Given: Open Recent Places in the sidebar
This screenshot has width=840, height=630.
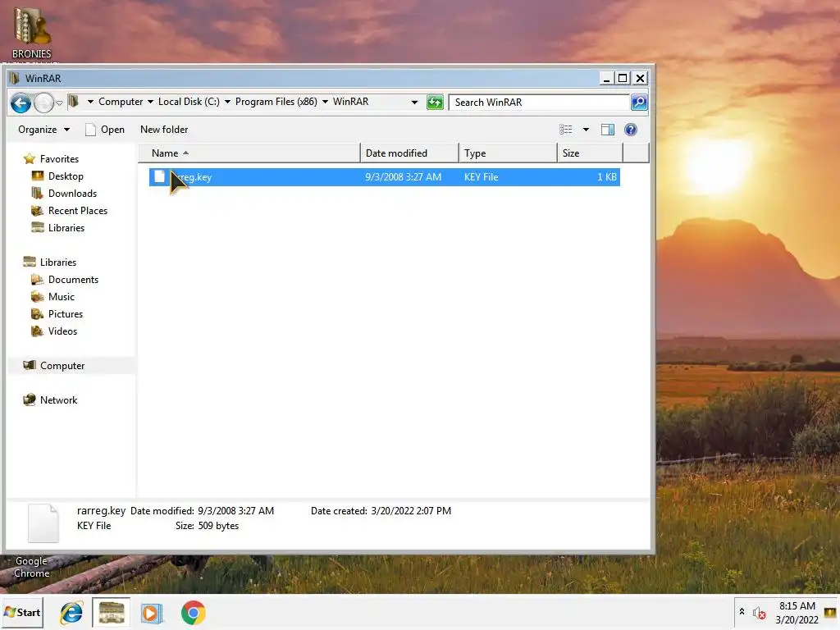Looking at the screenshot, I should [x=78, y=211].
